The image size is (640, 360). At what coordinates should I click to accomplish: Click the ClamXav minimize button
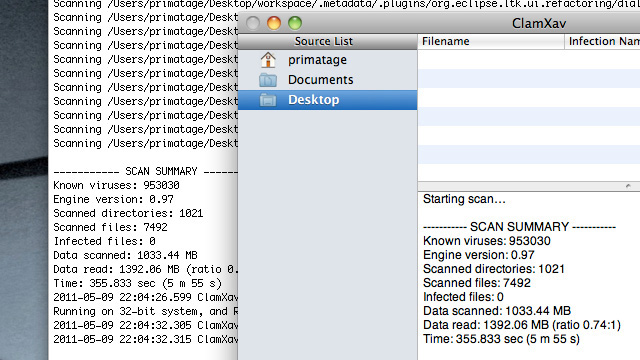[274, 23]
